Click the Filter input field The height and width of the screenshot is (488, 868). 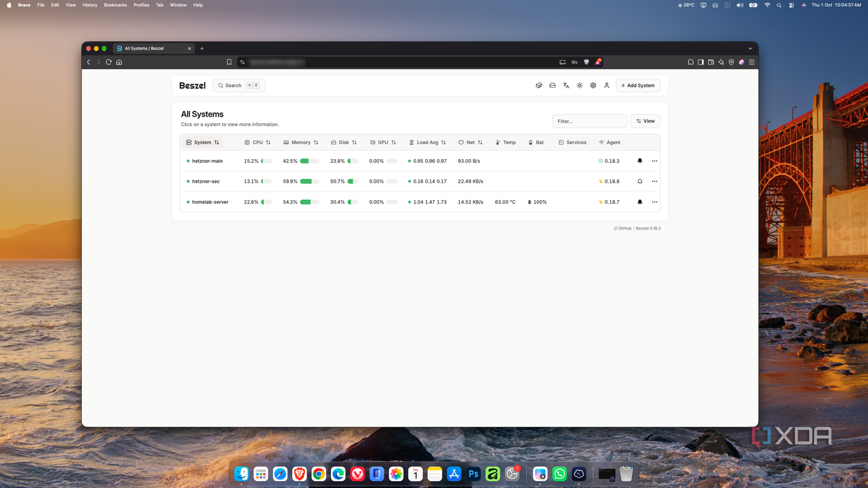pyautogui.click(x=590, y=121)
